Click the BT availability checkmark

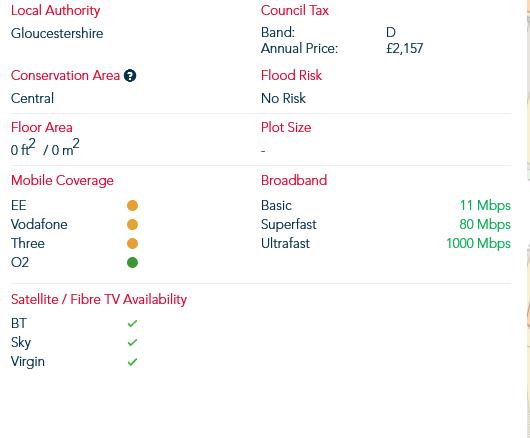coord(132,323)
